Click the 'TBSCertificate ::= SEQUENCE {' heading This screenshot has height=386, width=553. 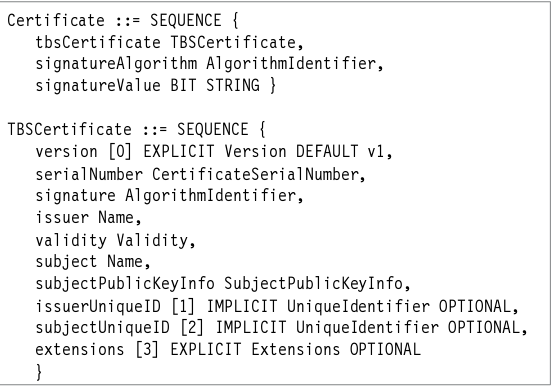click(136, 129)
